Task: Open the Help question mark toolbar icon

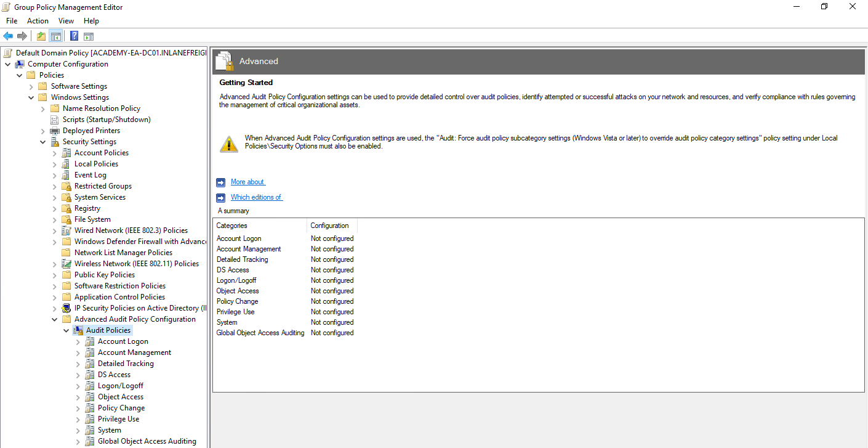Action: click(74, 36)
